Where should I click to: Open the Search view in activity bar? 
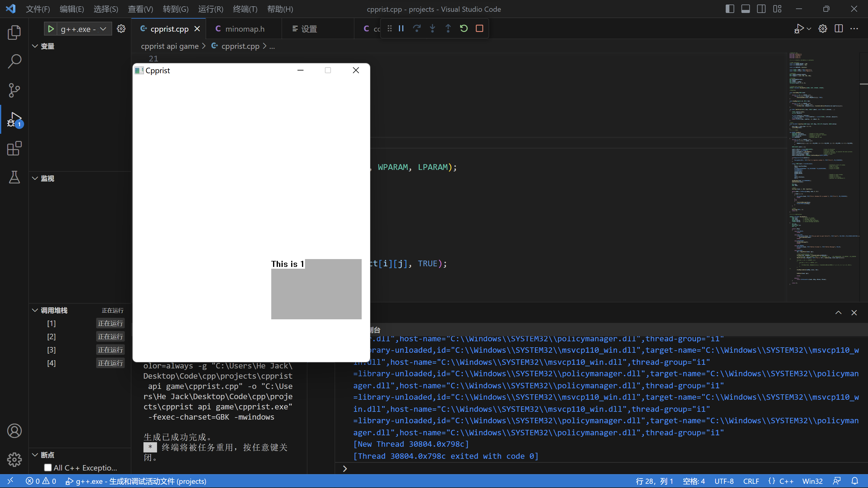point(14,61)
